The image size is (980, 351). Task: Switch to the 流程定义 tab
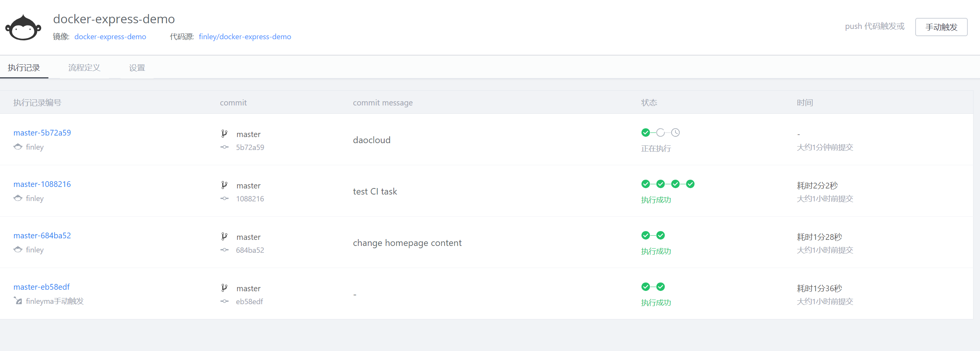[84, 68]
